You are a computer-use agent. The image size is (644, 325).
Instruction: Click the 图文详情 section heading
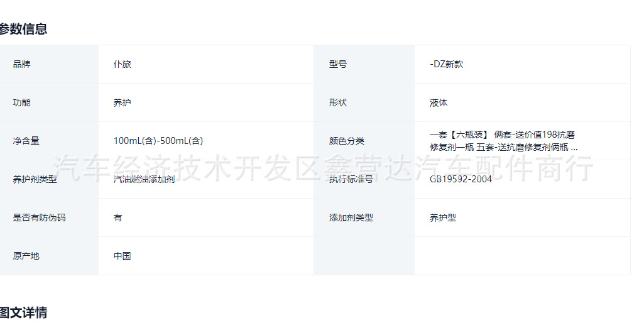point(23,312)
